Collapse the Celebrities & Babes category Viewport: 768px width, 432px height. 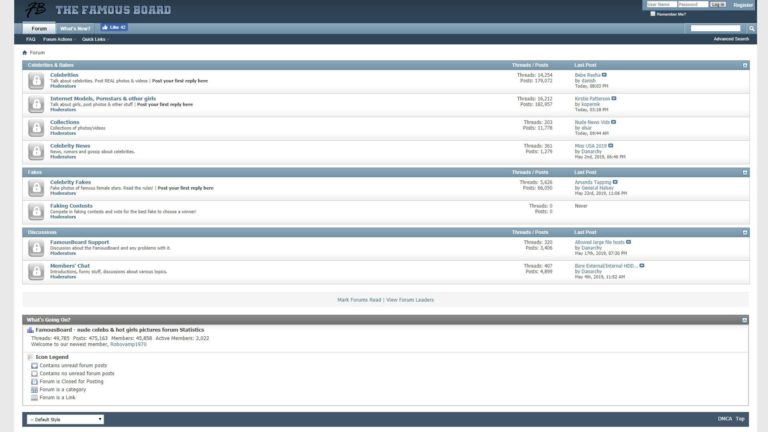pos(745,65)
